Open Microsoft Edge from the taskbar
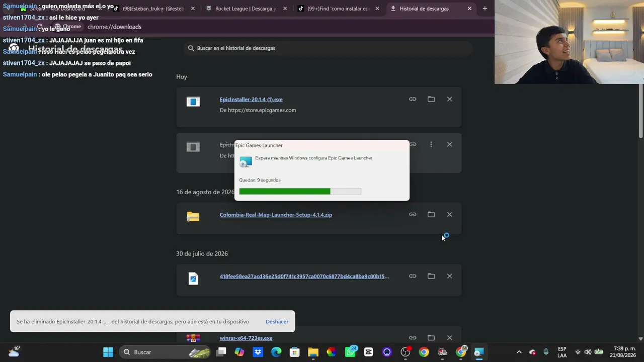 (x=276, y=352)
